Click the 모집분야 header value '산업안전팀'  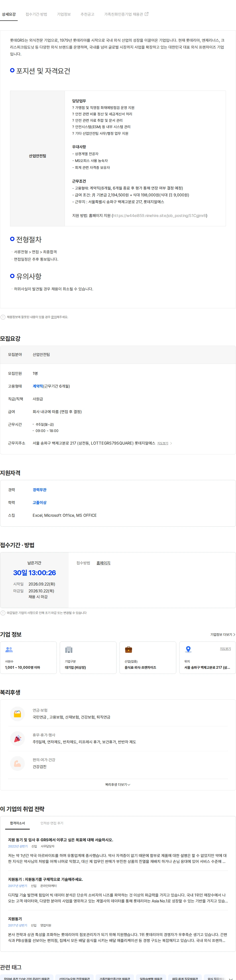(41, 355)
